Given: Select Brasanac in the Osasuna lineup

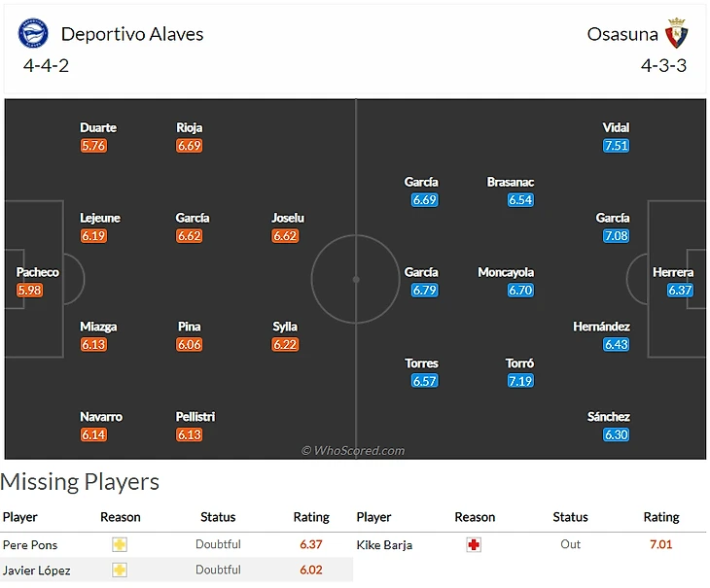Looking at the screenshot, I should (x=511, y=183).
